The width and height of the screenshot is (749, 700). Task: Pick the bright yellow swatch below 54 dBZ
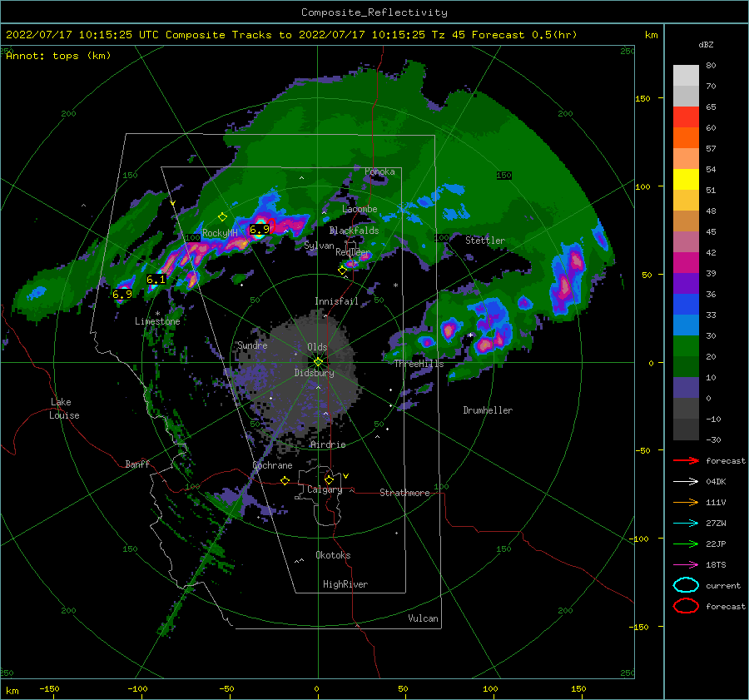[x=686, y=179]
